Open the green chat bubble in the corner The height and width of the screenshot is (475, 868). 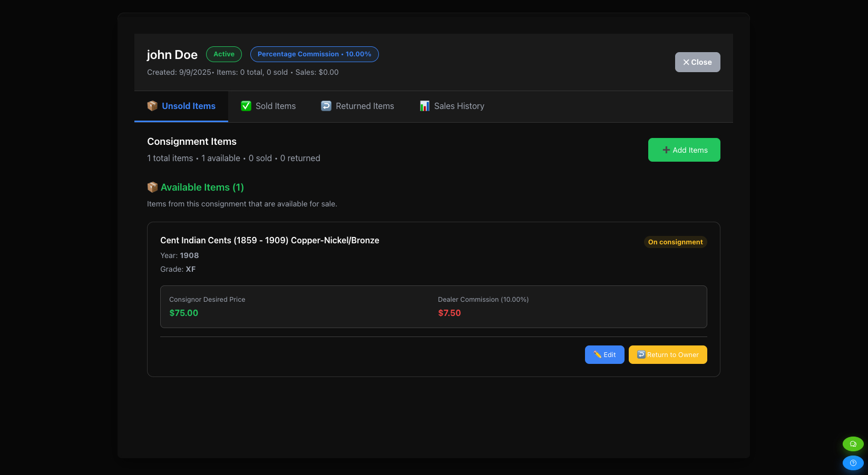tap(853, 444)
